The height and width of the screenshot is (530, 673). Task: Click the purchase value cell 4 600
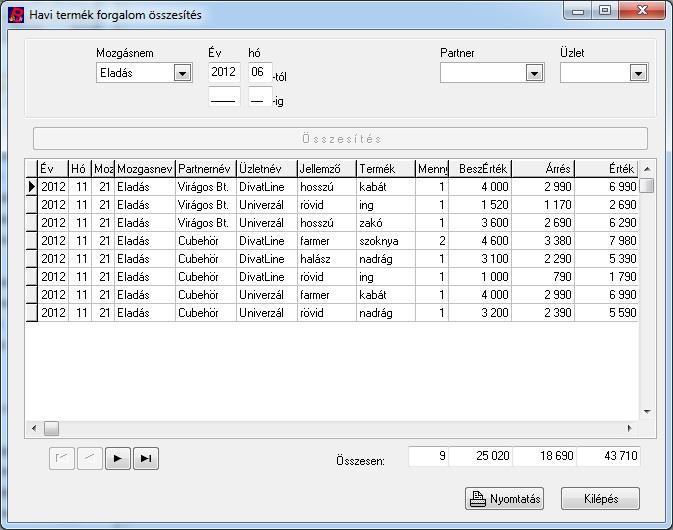480,241
